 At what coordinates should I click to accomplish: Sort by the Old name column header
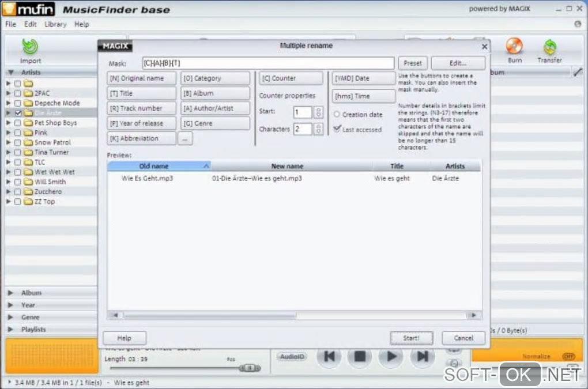tap(159, 166)
